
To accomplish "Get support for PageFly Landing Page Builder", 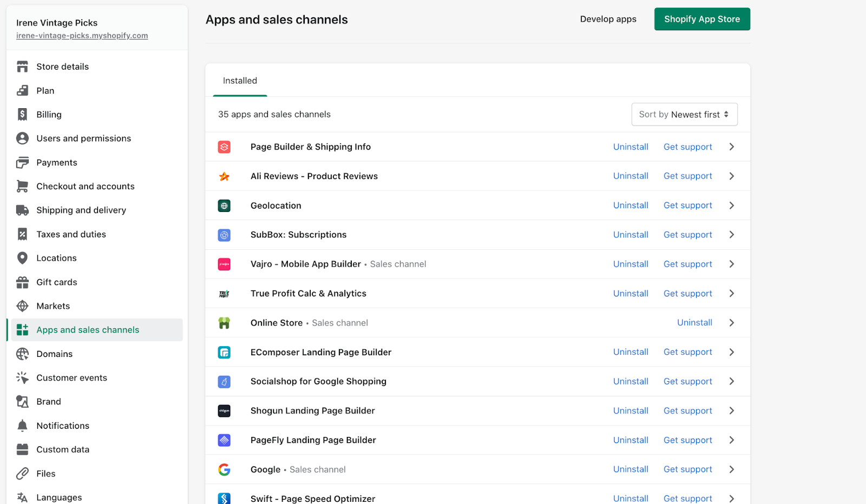I will click(687, 440).
